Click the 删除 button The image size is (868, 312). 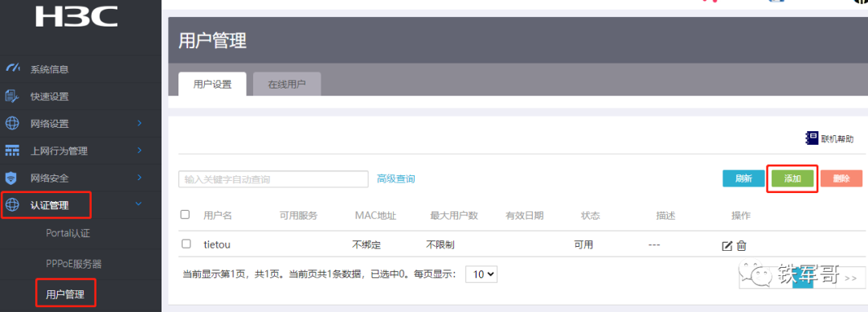point(841,179)
